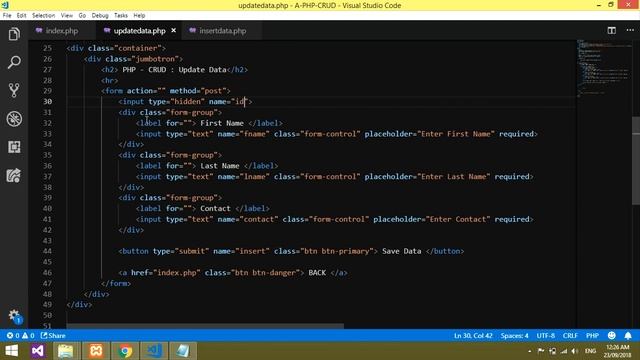Image resolution: width=640 pixels, height=360 pixels.
Task: Change indentation via Spaces: 4
Action: [514, 336]
